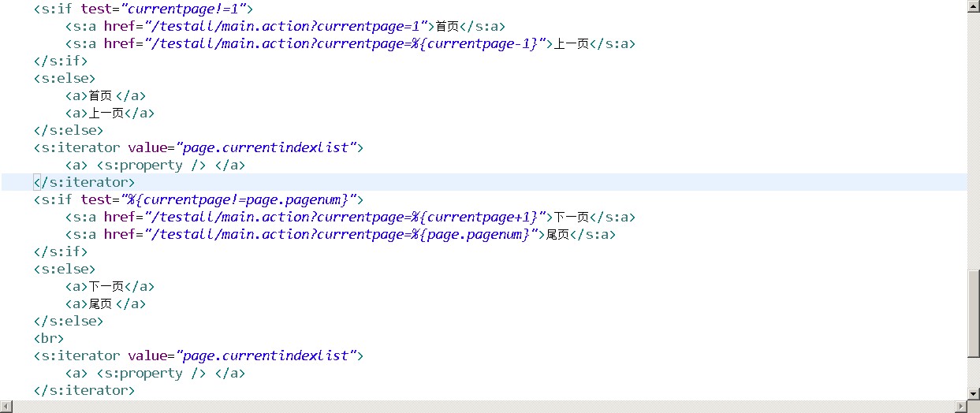Click the horizontal scrollbar left arrow
980x413 pixels.
tap(7, 406)
